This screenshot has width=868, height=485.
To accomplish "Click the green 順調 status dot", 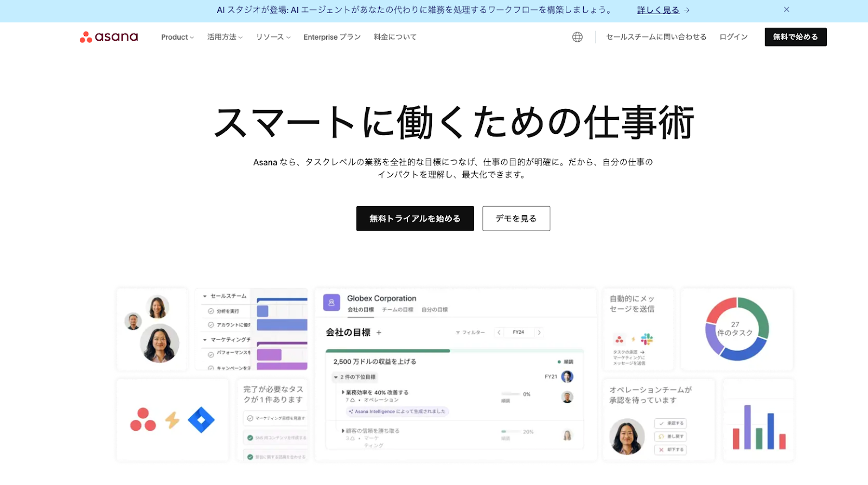I will (559, 362).
